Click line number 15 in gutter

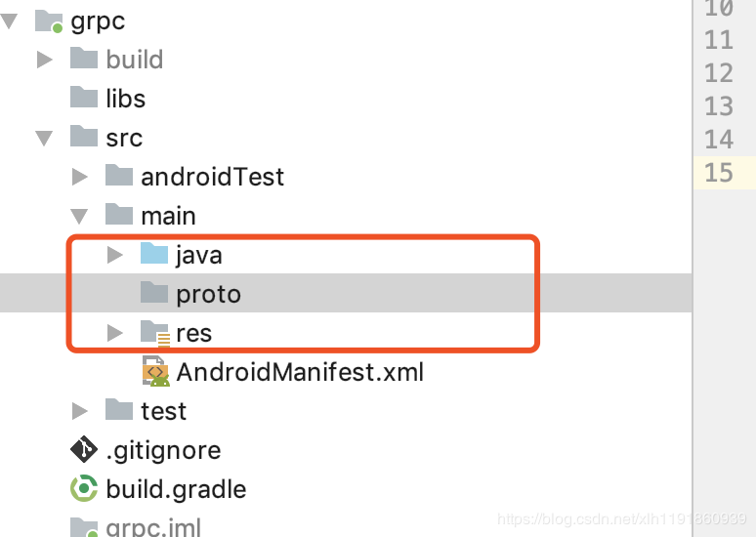point(718,173)
